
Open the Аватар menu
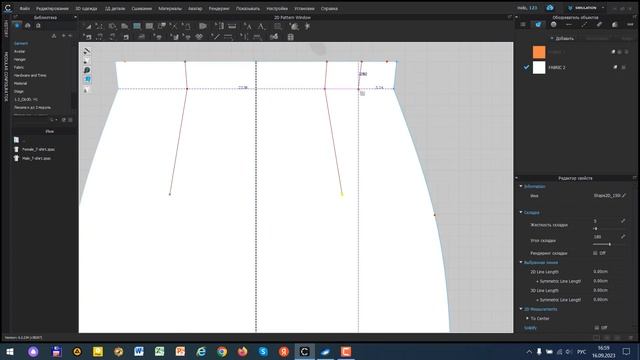coord(195,9)
